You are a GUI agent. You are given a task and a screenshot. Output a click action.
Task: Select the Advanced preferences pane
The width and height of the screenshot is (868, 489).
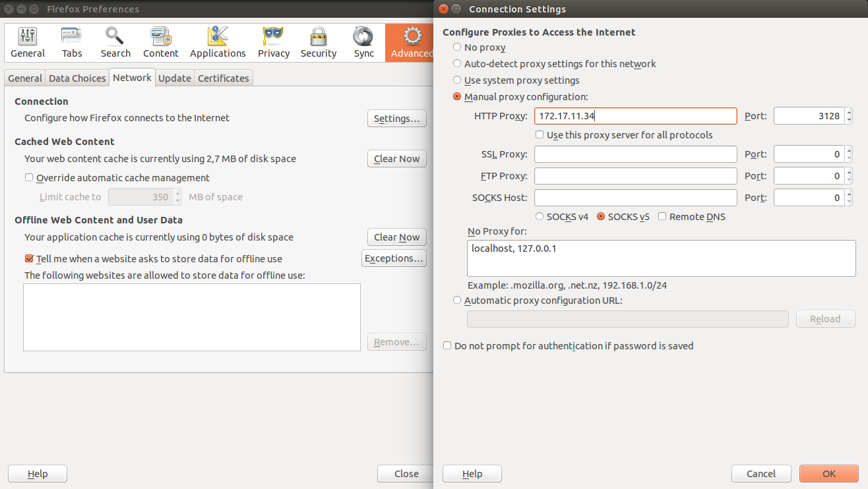tap(410, 43)
